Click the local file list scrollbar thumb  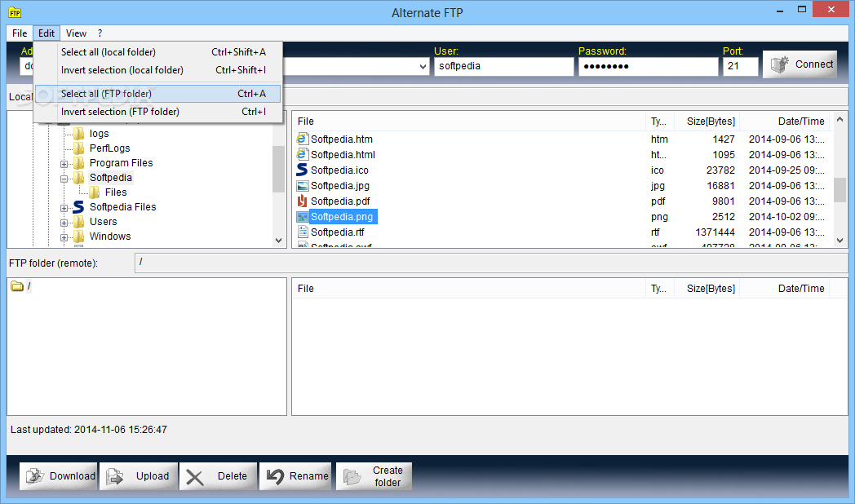(839, 190)
